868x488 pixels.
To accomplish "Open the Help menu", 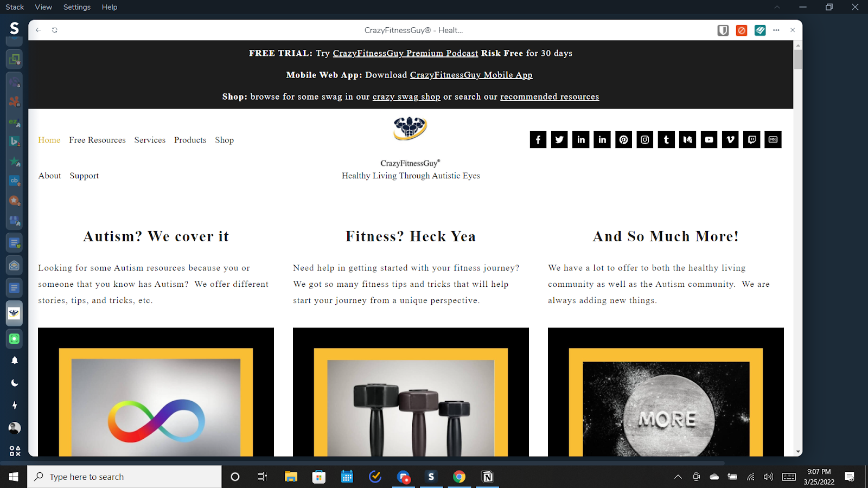I will pyautogui.click(x=110, y=7).
